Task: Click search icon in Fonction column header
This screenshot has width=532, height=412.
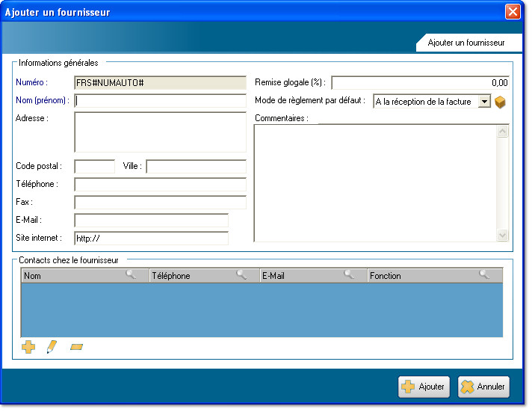Action: coord(485,275)
